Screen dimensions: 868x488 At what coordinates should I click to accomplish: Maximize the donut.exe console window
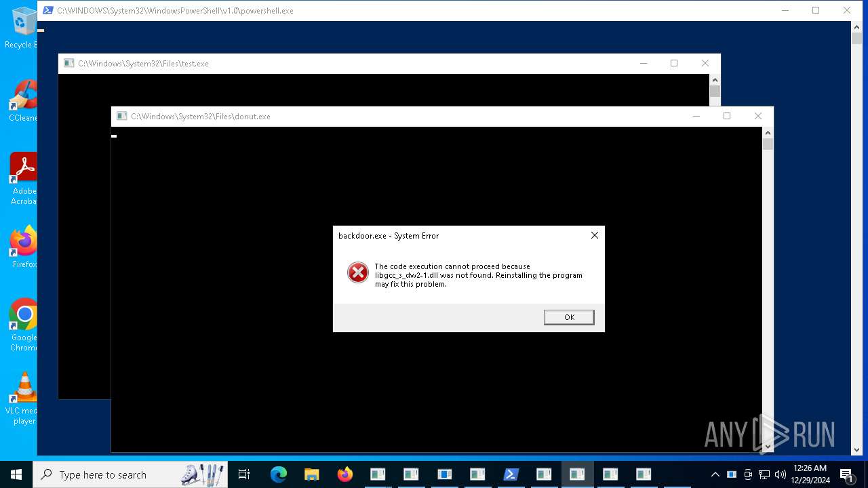pyautogui.click(x=727, y=116)
